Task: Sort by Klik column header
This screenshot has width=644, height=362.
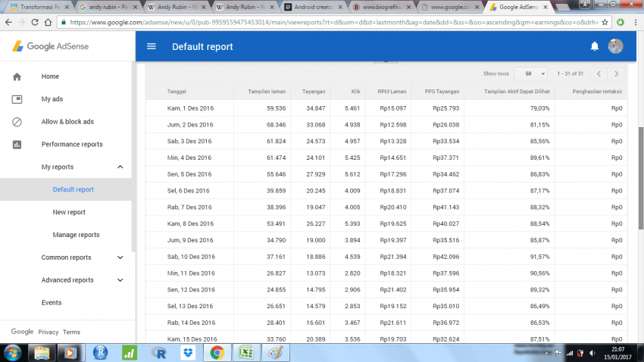Action: pos(355,92)
